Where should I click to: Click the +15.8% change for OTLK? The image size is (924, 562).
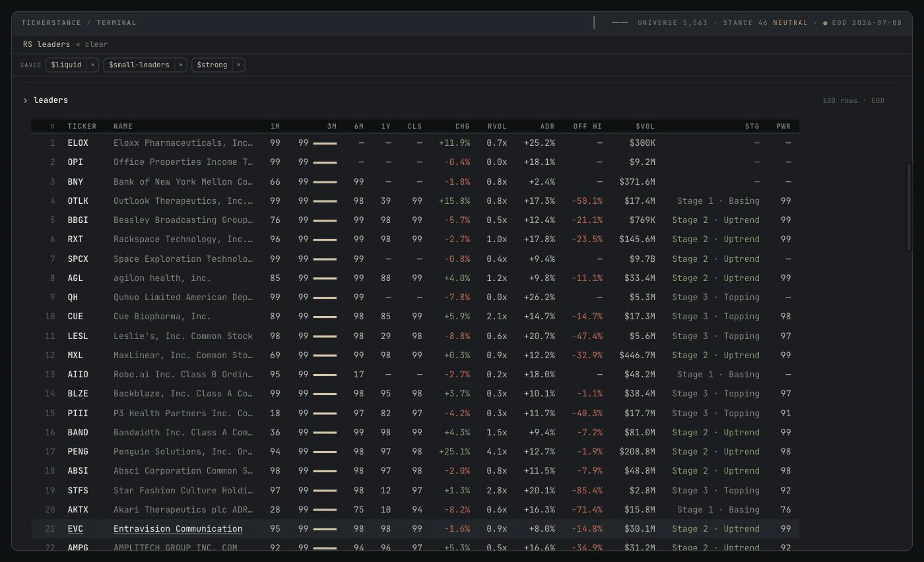[x=454, y=201]
